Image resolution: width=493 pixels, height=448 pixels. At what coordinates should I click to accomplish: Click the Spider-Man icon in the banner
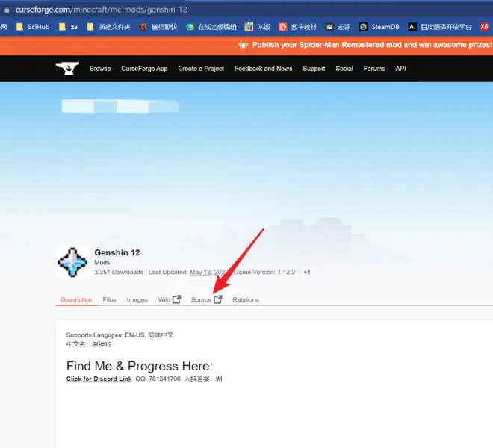click(x=243, y=45)
